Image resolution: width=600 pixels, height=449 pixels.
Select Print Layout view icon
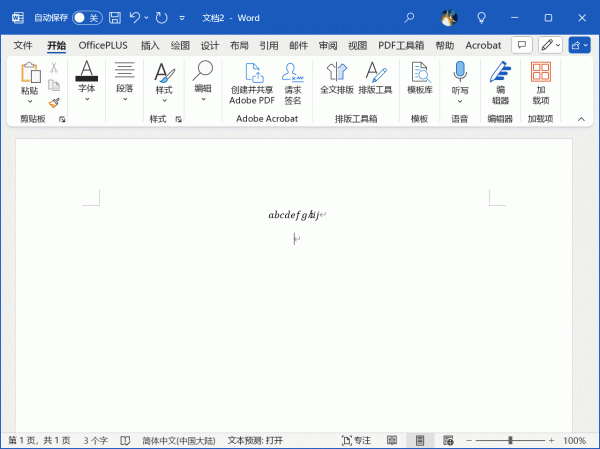pyautogui.click(x=420, y=441)
